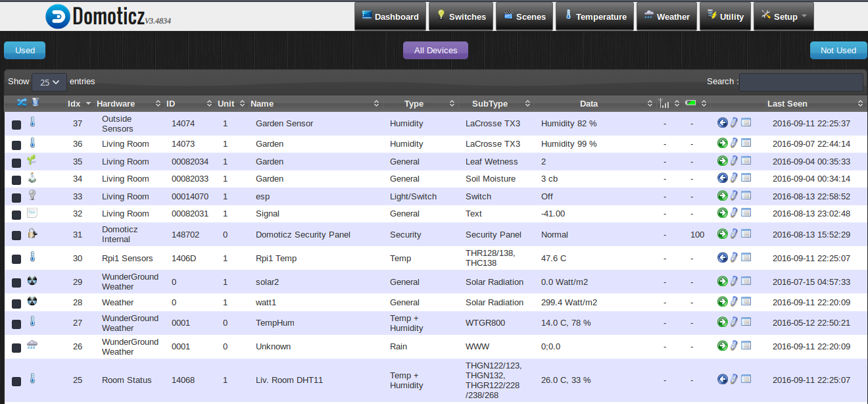Sort table by Last Seen column

pyautogui.click(x=788, y=103)
